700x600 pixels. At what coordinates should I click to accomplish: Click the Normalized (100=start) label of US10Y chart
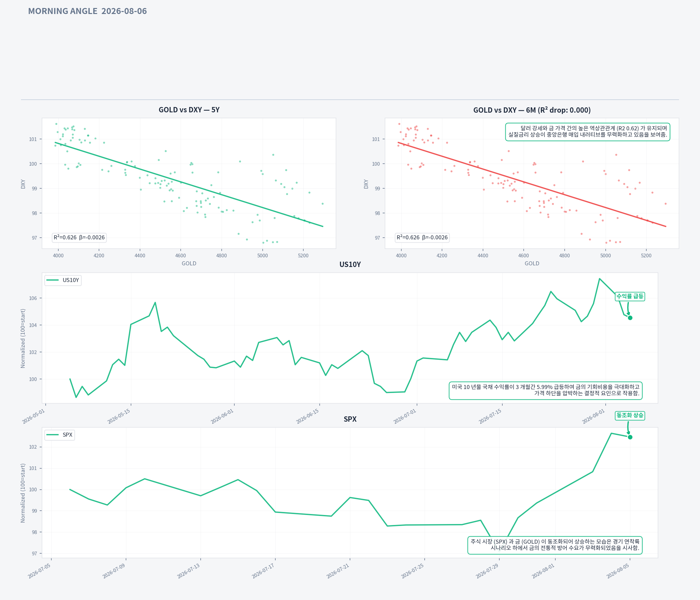coord(23,338)
